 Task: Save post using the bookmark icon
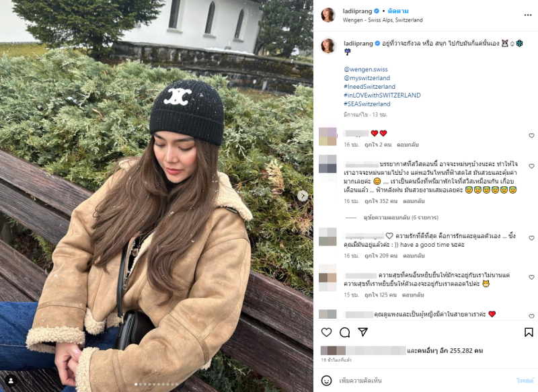coord(529,332)
